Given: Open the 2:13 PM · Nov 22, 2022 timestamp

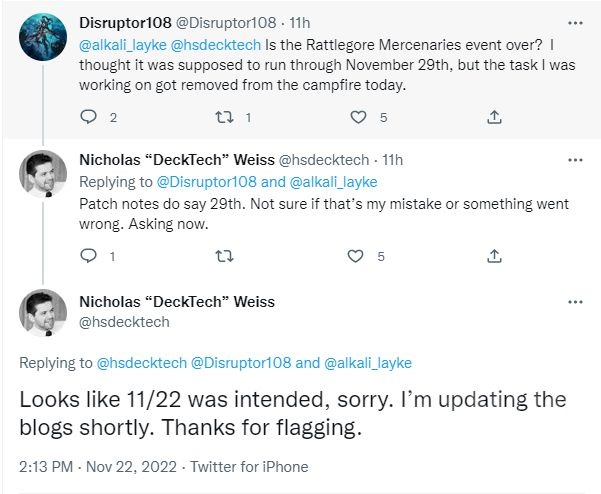Looking at the screenshot, I should click(98, 467).
